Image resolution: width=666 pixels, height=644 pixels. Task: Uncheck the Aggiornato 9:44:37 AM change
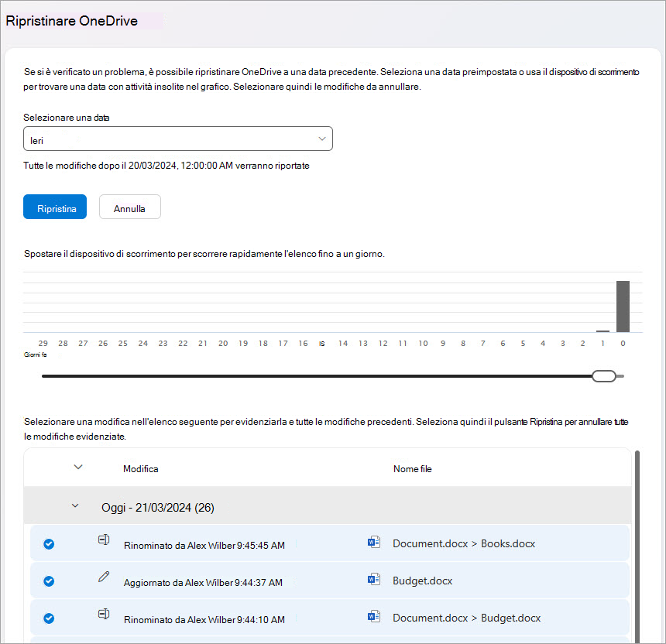[x=49, y=581]
